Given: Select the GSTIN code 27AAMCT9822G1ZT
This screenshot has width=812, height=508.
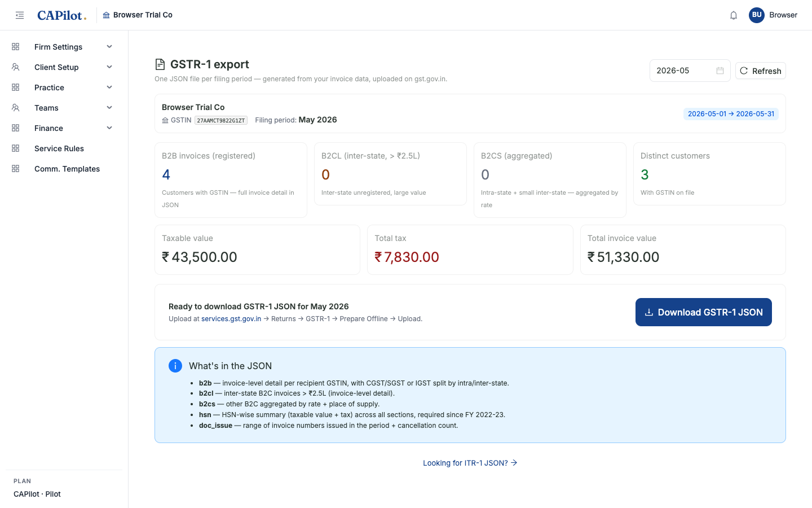Looking at the screenshot, I should (x=221, y=120).
